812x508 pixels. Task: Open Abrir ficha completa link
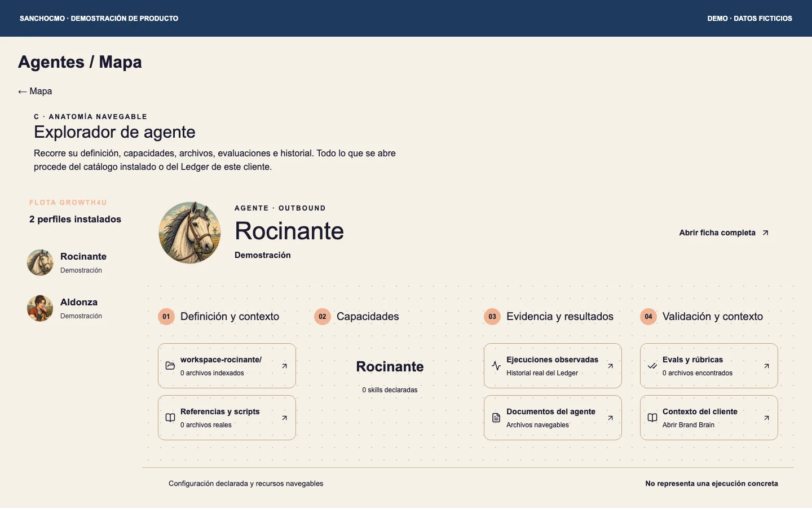724,233
